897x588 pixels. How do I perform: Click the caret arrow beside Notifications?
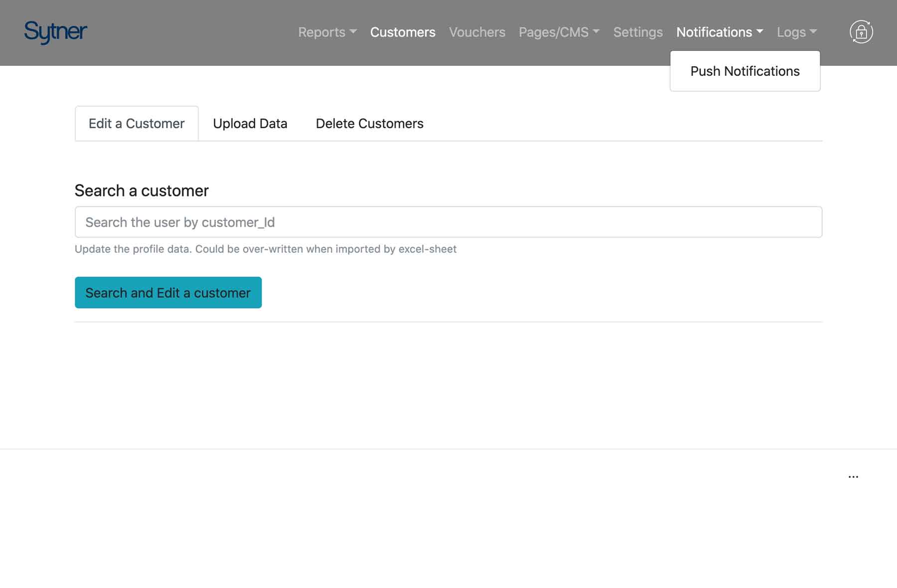click(759, 31)
